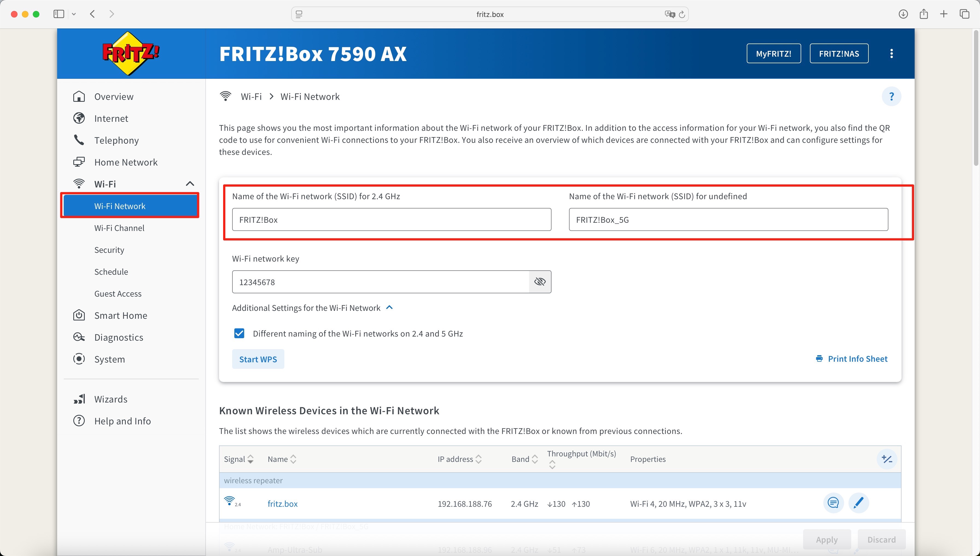Click the System settings icon
The width and height of the screenshot is (980, 556).
tap(79, 359)
